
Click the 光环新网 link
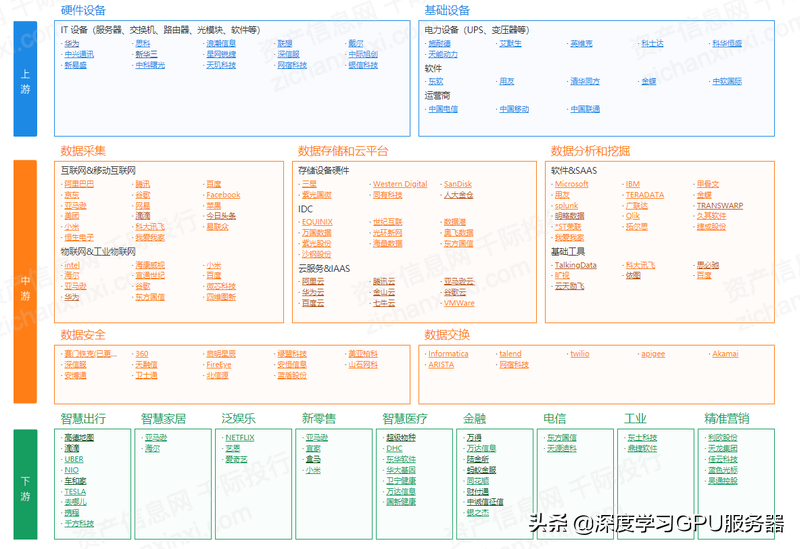(387, 232)
